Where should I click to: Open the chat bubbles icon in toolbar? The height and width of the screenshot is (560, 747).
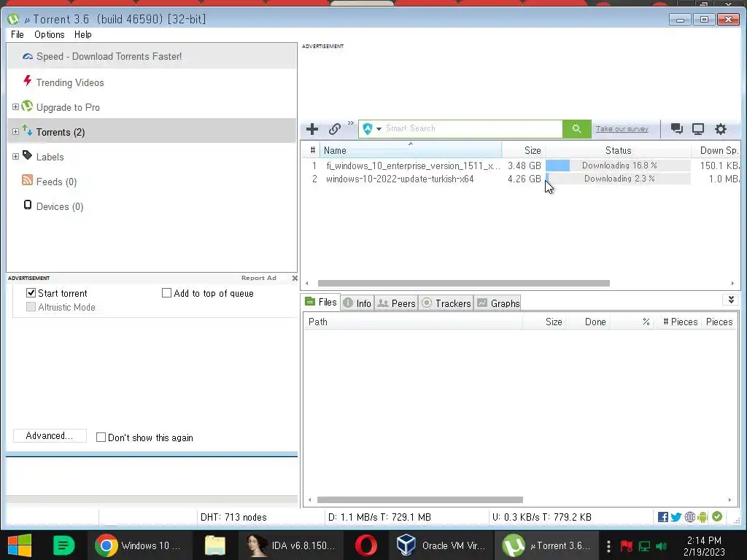(x=676, y=128)
